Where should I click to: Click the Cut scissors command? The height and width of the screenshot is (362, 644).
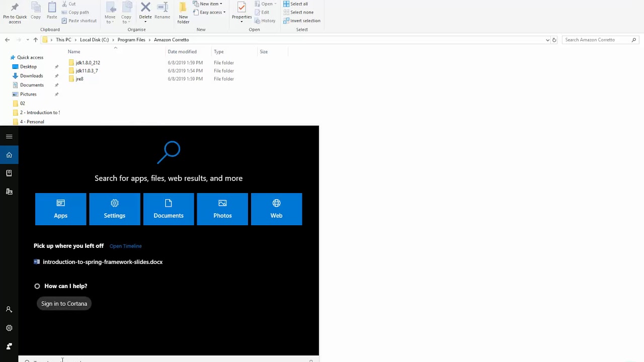coord(68,4)
